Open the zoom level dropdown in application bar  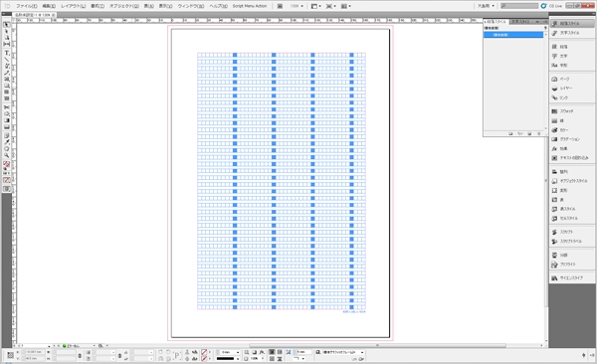click(297, 6)
